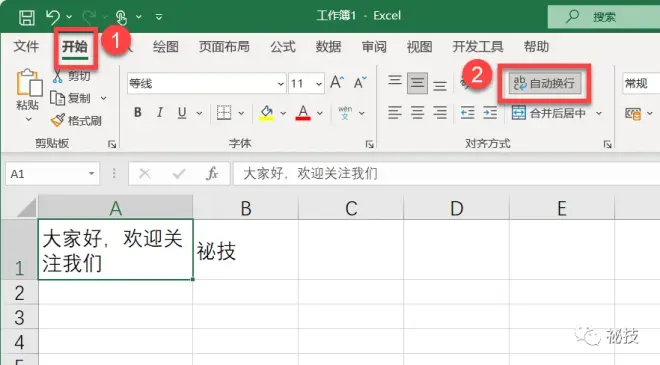Click the cancel X formula icon
This screenshot has width=660, height=365.
tap(145, 173)
